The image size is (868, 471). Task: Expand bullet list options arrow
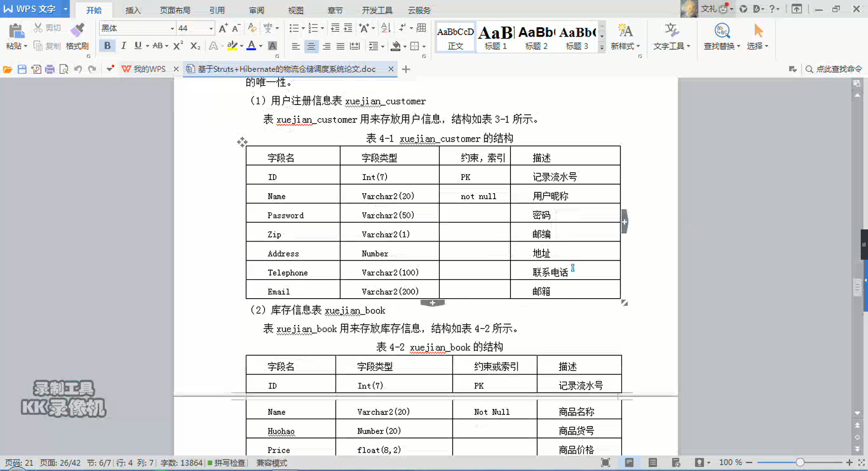[303, 29]
